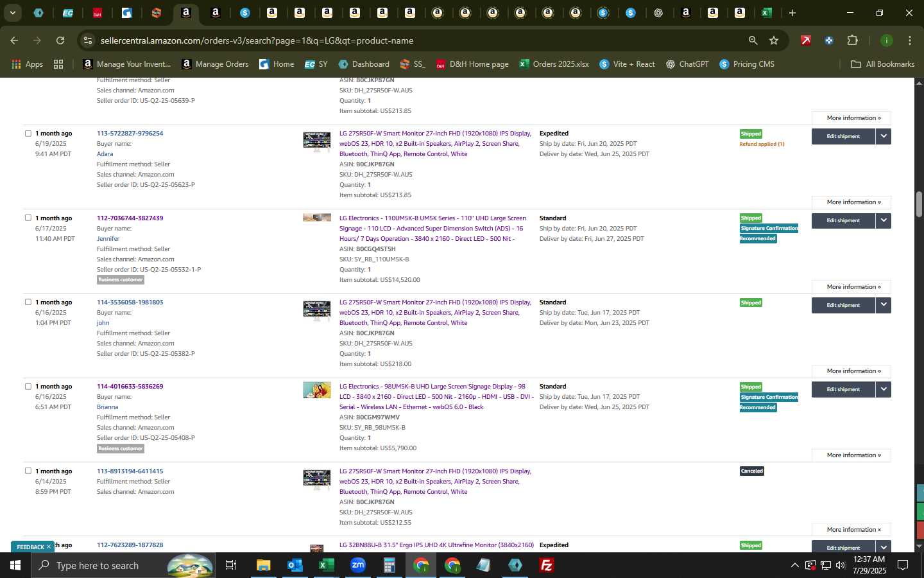The height and width of the screenshot is (578, 924).
Task: Open the Dashboard bookmark
Action: [364, 64]
